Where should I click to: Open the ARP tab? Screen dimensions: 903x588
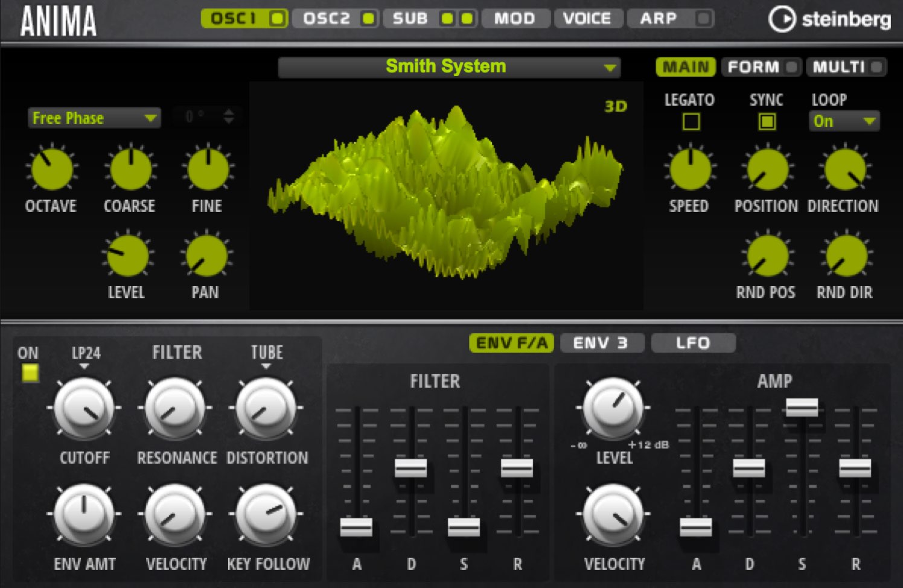pyautogui.click(x=670, y=19)
